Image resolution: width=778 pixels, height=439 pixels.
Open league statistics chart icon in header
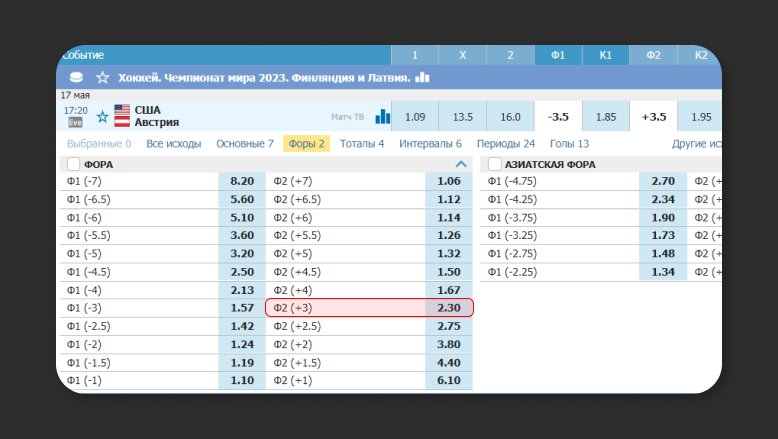pyautogui.click(x=422, y=77)
